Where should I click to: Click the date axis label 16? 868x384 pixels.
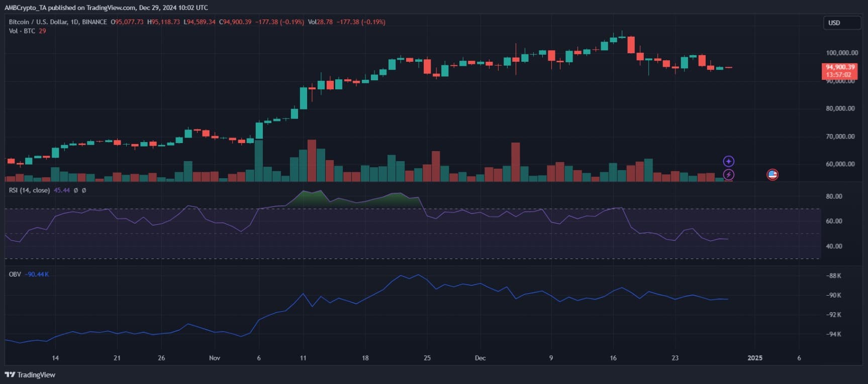613,358
